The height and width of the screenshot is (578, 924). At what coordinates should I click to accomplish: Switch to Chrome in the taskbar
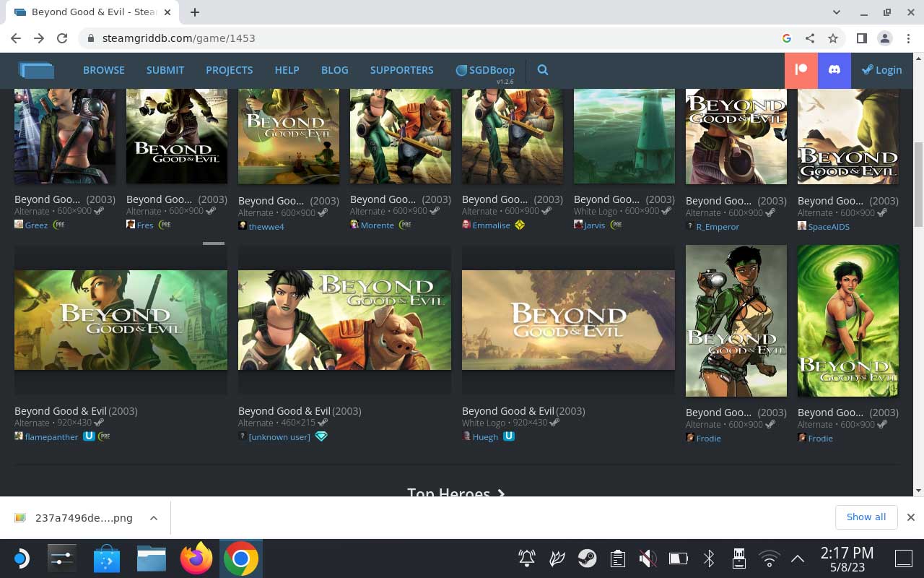point(241,558)
